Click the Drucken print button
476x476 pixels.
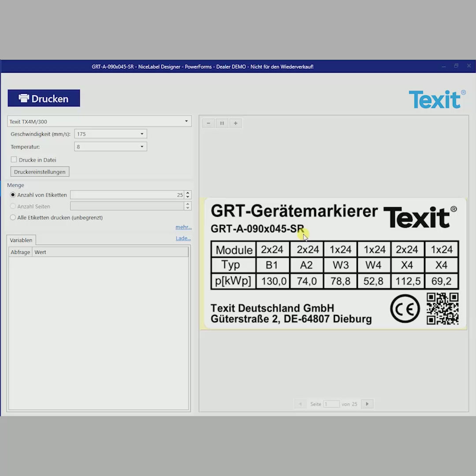pos(44,98)
